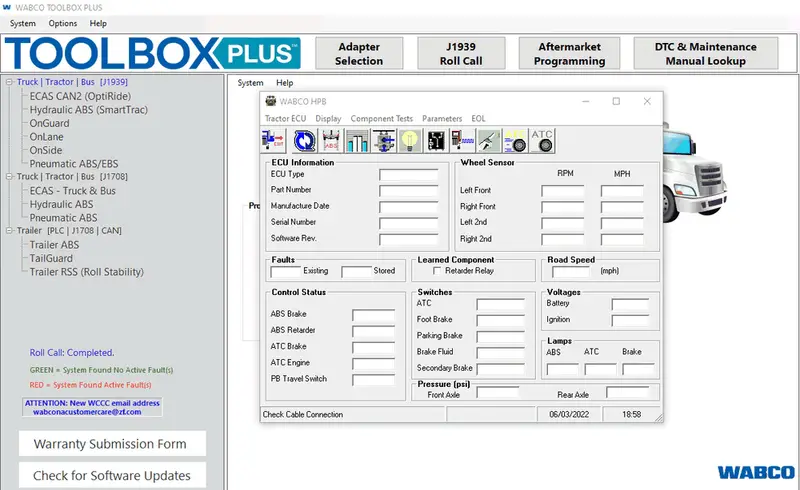Open the EOL menu
The width and height of the screenshot is (800, 490).
click(x=478, y=118)
